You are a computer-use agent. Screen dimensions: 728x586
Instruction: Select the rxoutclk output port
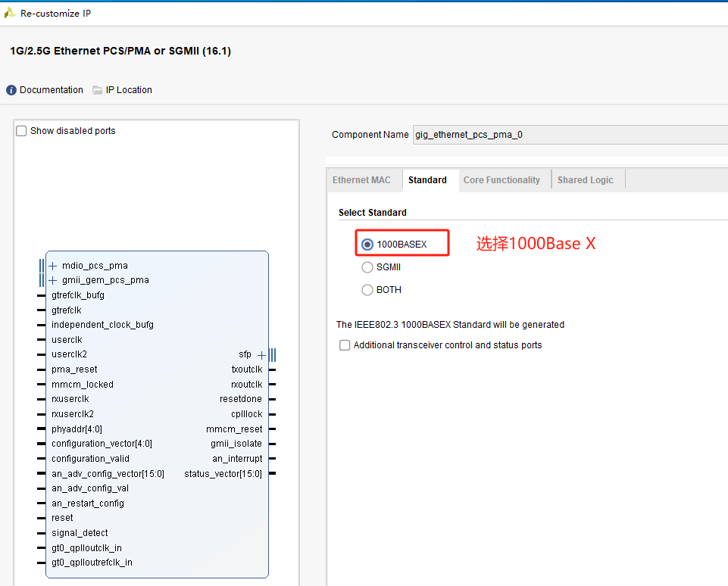point(247,384)
